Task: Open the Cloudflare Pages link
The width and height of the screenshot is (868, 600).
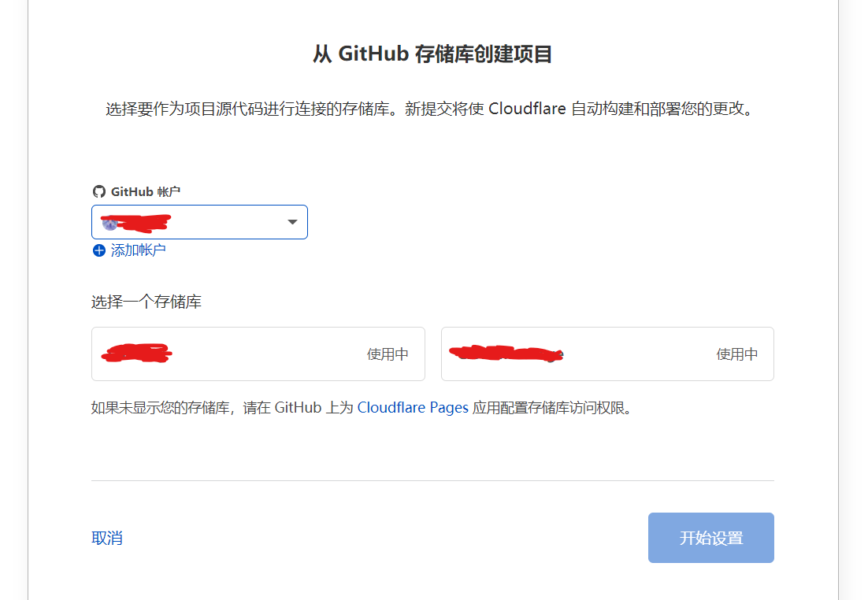Action: (413, 408)
